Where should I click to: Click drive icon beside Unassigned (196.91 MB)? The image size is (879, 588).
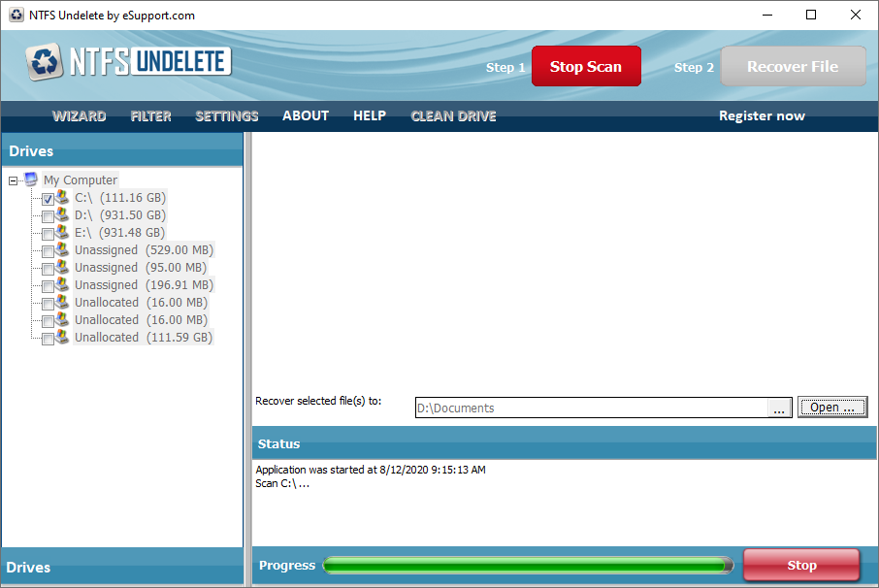[62, 284]
